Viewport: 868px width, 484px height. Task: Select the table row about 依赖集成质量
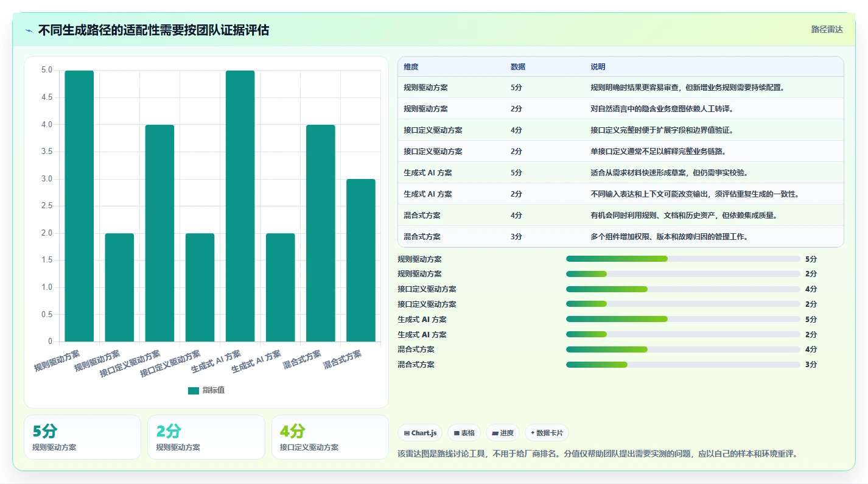[621, 216]
